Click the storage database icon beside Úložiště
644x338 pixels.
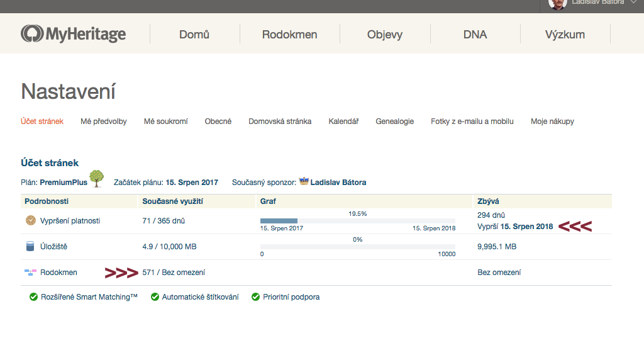(x=30, y=247)
